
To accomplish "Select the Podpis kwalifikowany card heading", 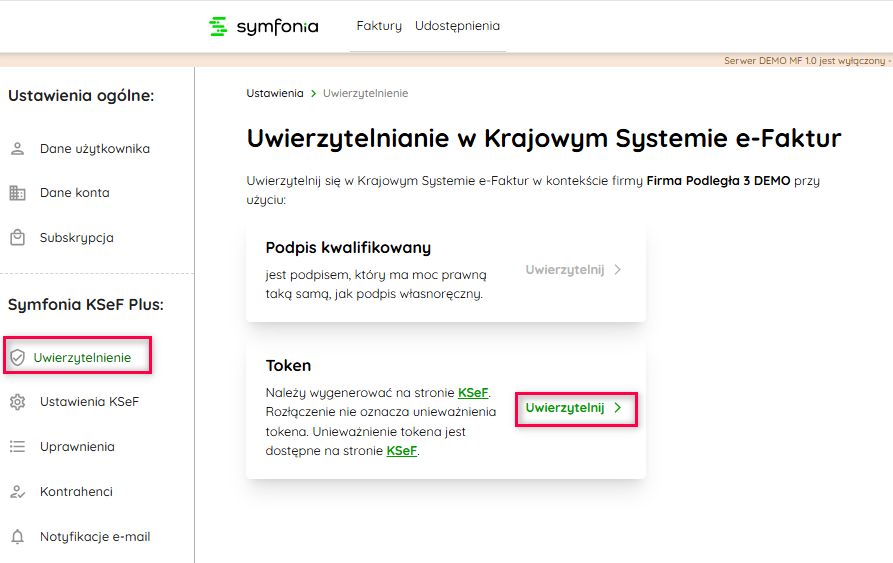I will (348, 247).
